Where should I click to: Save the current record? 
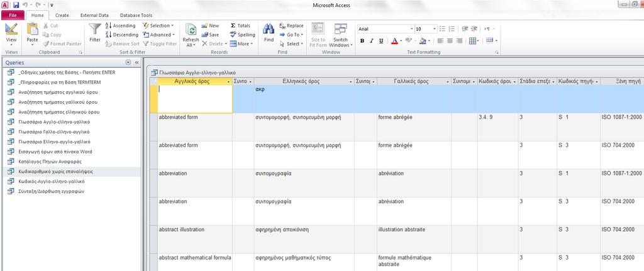pyautogui.click(x=210, y=35)
